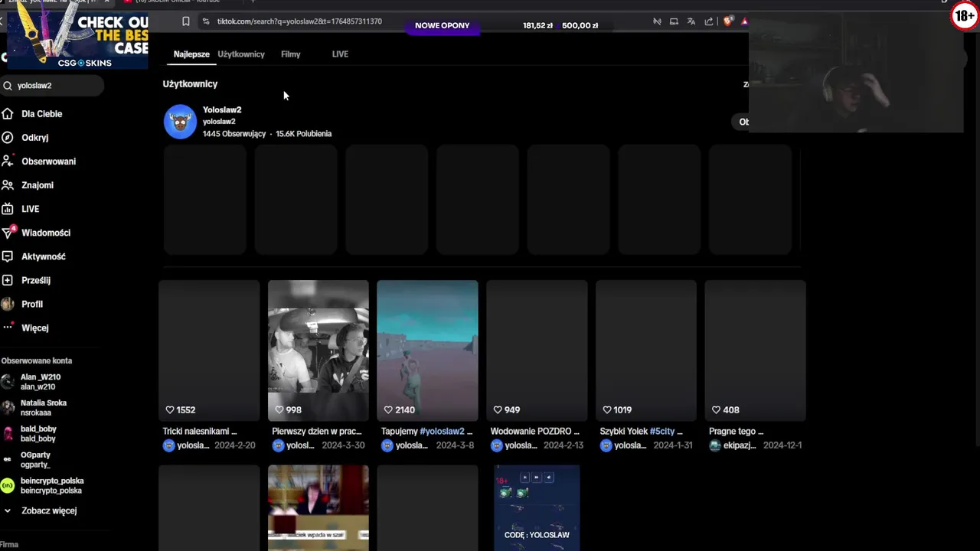Click the 500,00 zł amount text
Image resolution: width=980 pixels, height=551 pixels.
pos(580,25)
